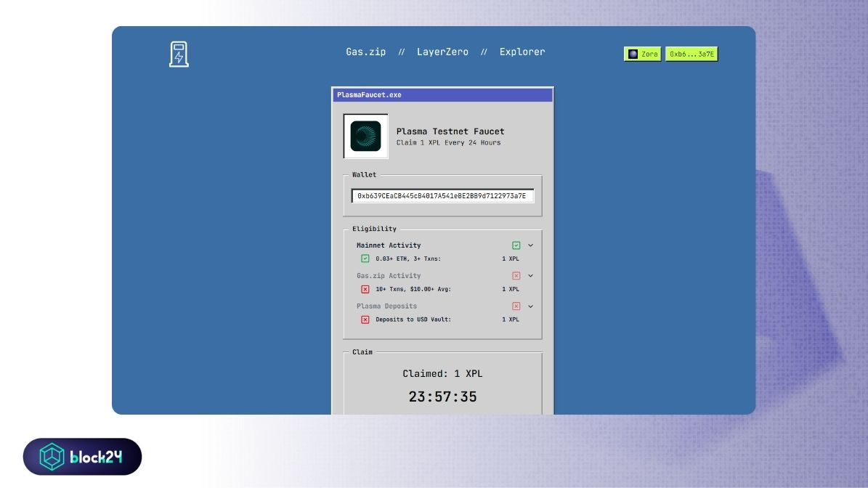Click the block24 logo badge
The image size is (868, 488).
click(82, 457)
